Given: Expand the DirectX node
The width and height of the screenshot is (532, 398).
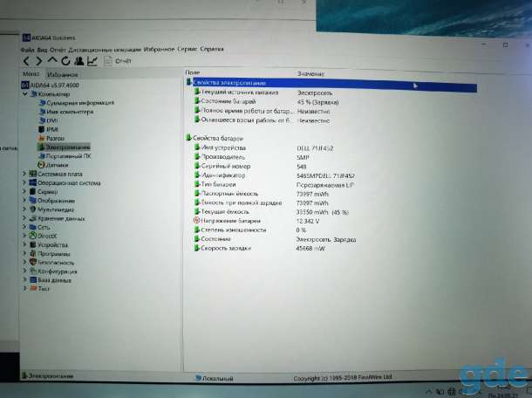Looking at the screenshot, I should coord(24,236).
